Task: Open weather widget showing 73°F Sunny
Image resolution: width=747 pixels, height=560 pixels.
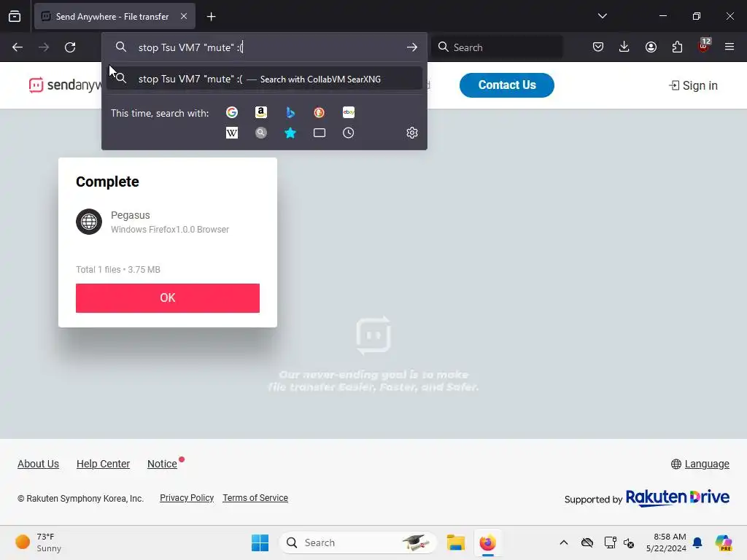Action: (39, 542)
